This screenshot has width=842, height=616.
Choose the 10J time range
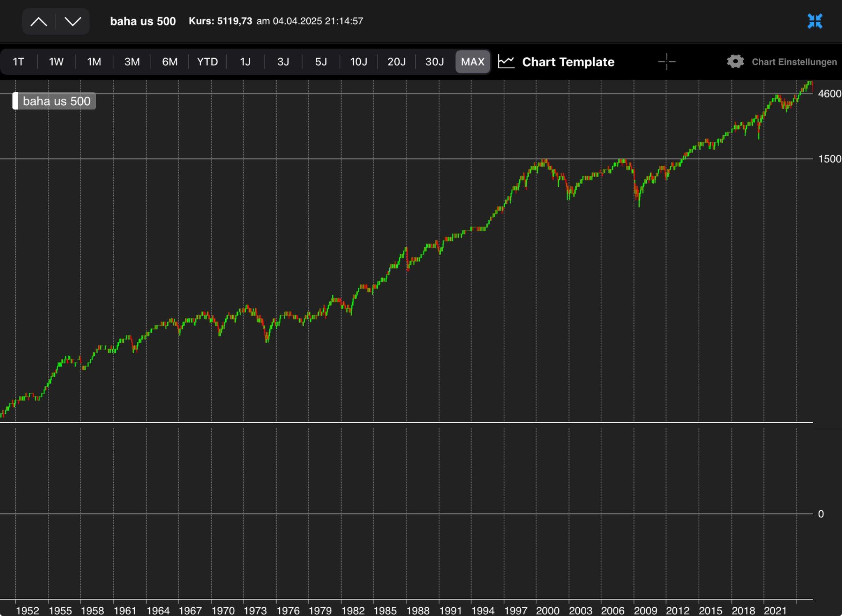click(x=359, y=62)
